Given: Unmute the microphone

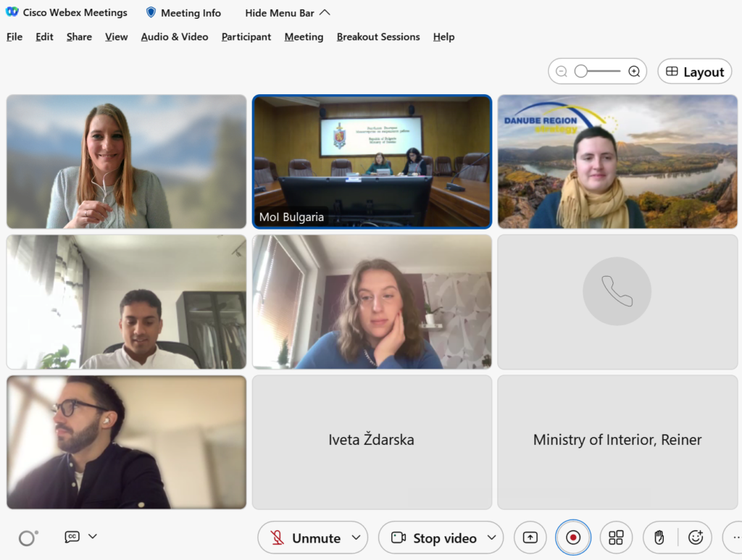Looking at the screenshot, I should tap(307, 538).
